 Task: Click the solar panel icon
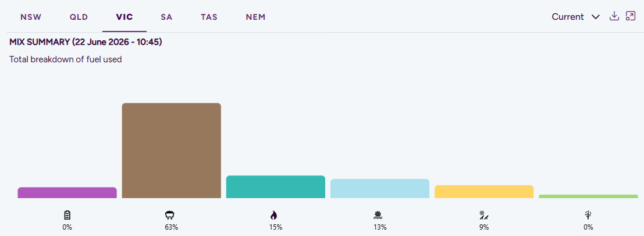484,215
